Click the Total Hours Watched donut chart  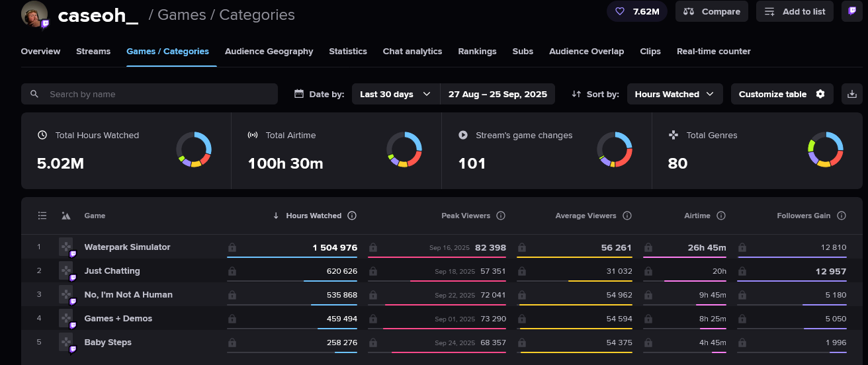click(194, 149)
